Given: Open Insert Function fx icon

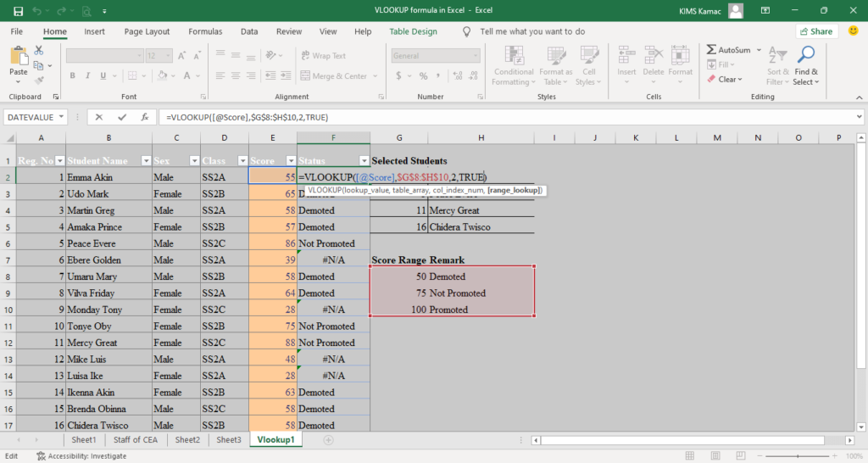Looking at the screenshot, I should [x=144, y=117].
